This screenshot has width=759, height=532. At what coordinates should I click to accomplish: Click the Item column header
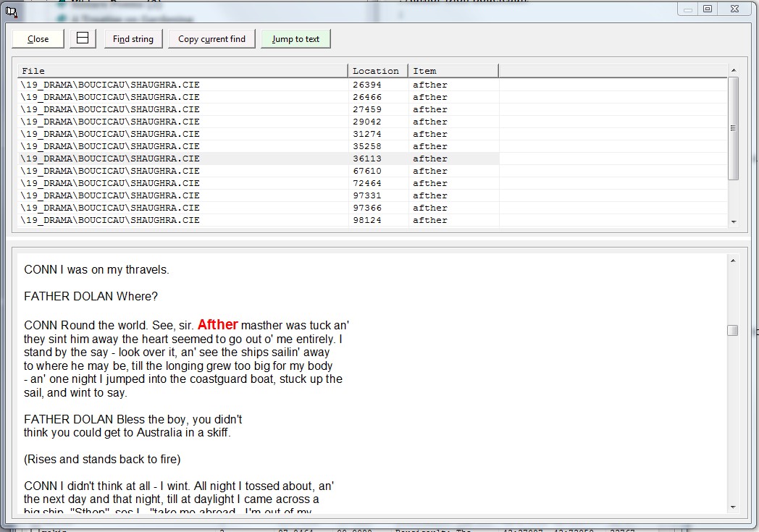pyautogui.click(x=453, y=71)
